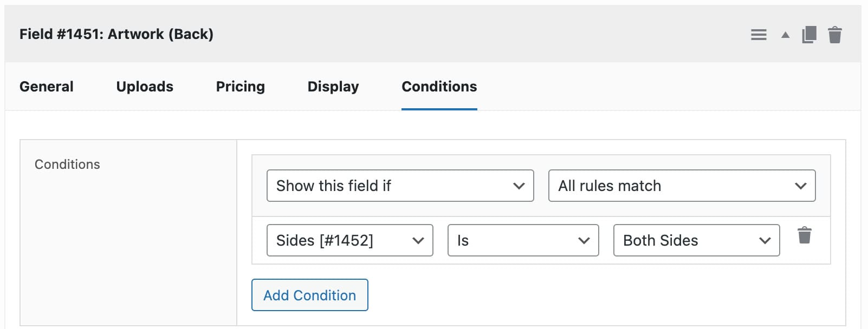
Task: Click the Conditions label in the sidebar
Action: tap(67, 164)
